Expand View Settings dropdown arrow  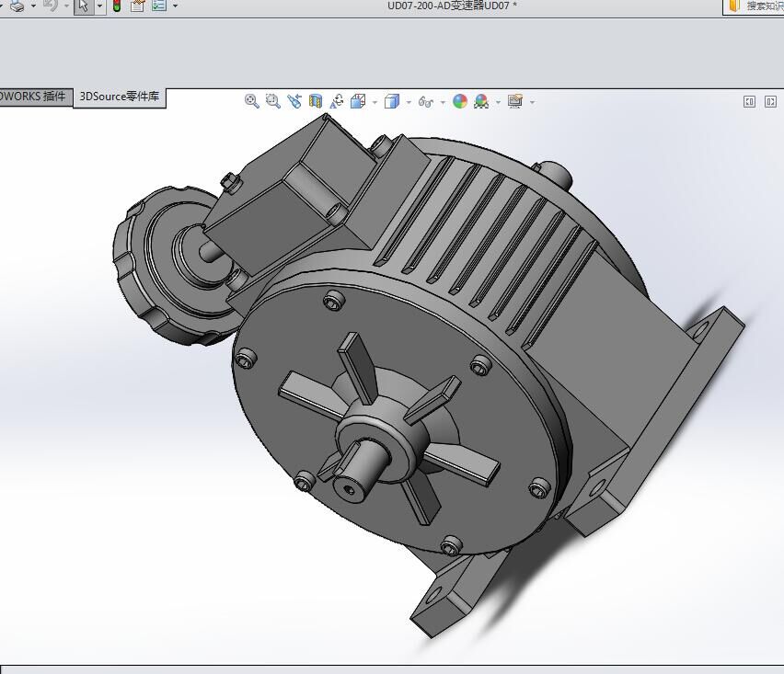coord(532,102)
